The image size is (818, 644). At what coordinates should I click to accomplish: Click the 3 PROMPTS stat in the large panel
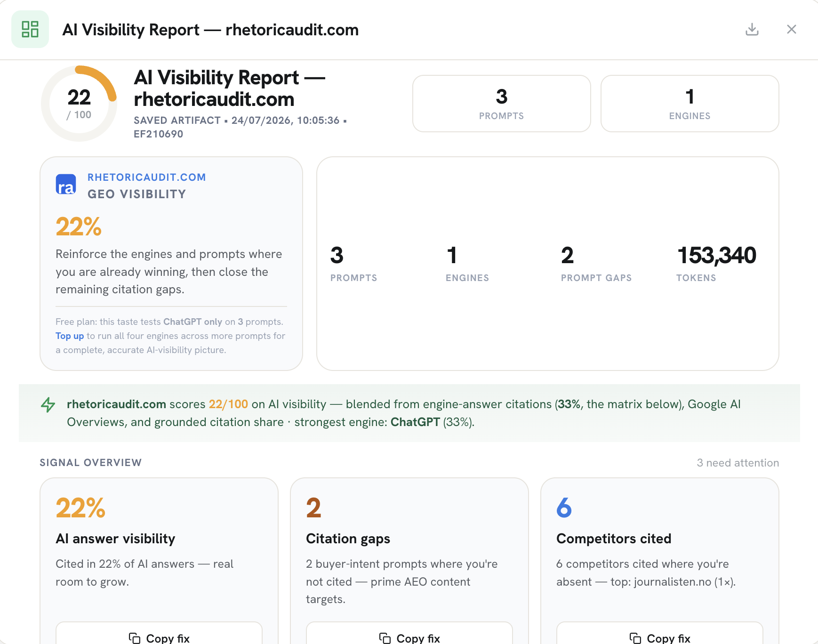(x=353, y=264)
